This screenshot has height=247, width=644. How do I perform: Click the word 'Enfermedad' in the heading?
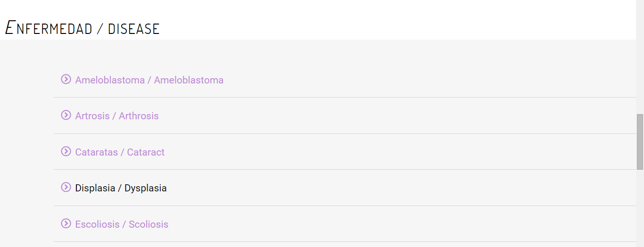pos(49,28)
